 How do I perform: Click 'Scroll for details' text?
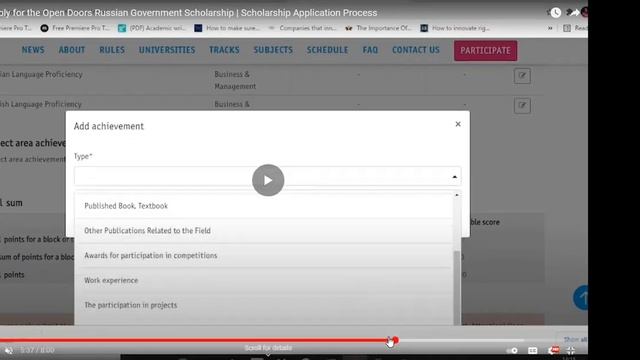click(268, 348)
